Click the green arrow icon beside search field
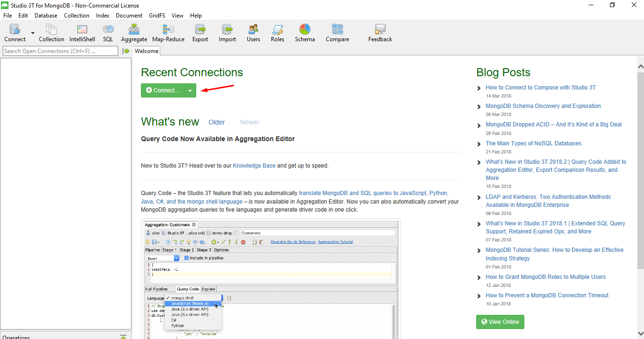Screen dimensions: 644x339 point(126,51)
